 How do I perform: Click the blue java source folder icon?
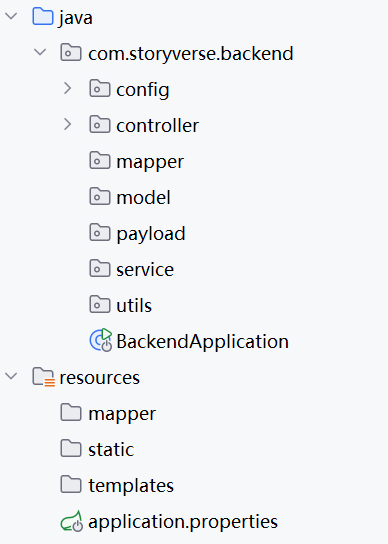[x=43, y=16]
